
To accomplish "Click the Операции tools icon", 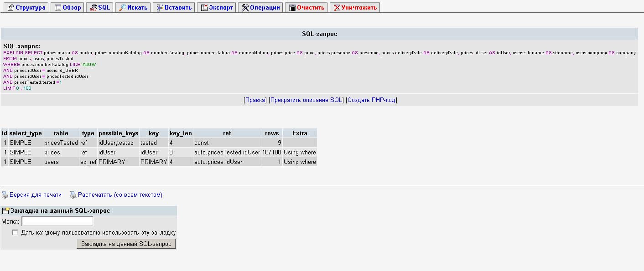I will tap(245, 8).
